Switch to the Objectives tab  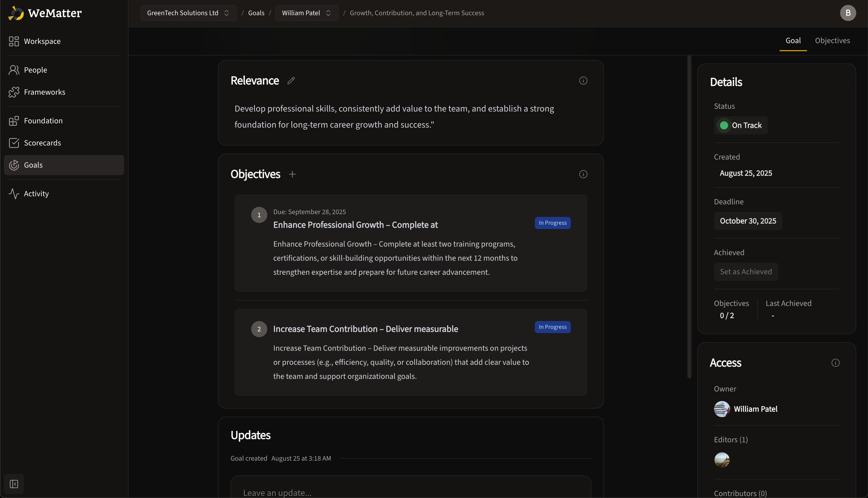coord(833,41)
